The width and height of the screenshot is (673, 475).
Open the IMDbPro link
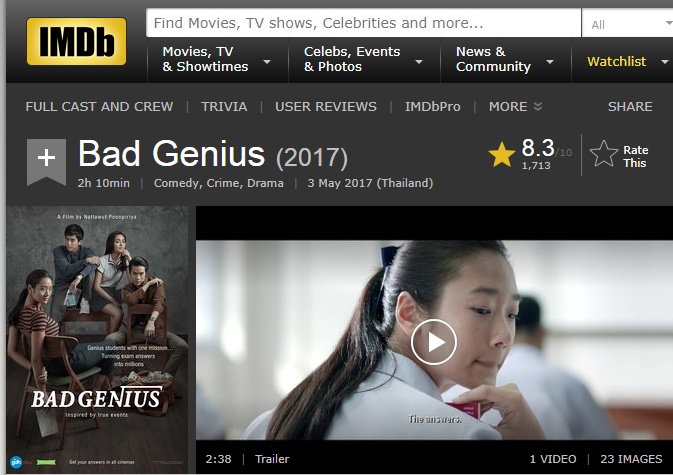coord(433,106)
